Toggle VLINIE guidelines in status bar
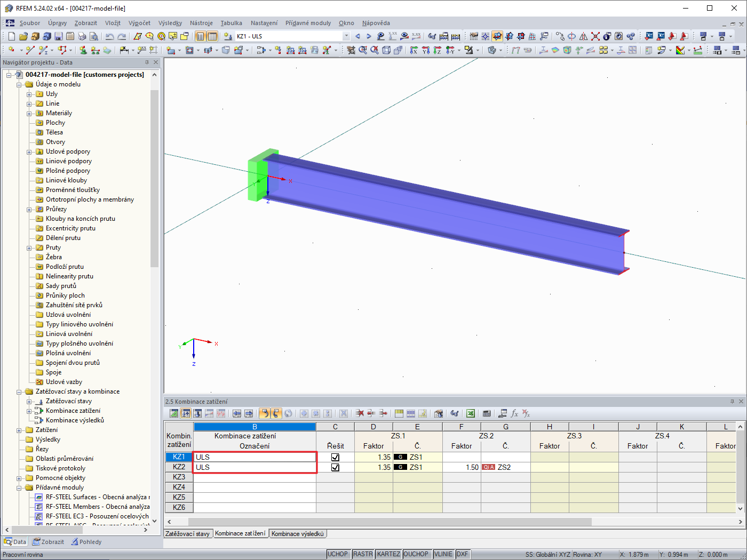 point(443,554)
